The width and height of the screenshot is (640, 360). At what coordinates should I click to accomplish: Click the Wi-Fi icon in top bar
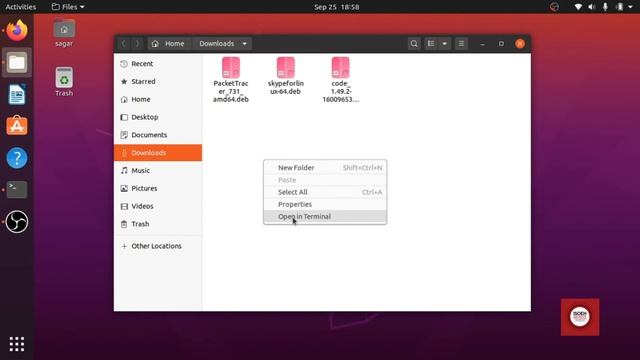[578, 7]
